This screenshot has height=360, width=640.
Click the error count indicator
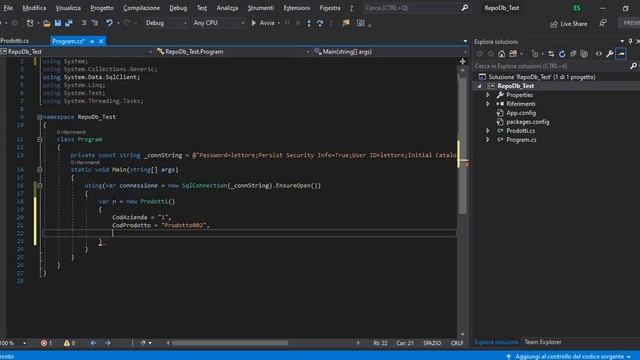[x=46, y=343]
